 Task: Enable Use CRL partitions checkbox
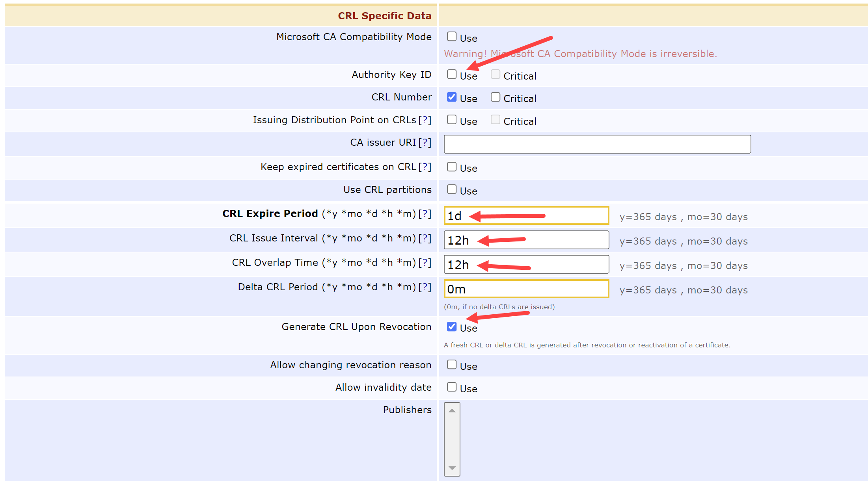[x=452, y=189]
